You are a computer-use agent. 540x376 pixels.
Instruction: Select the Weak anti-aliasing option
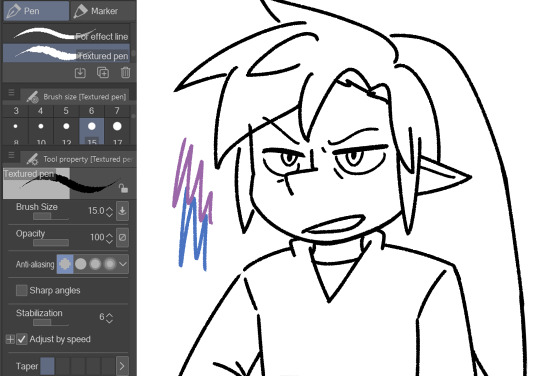[x=81, y=264]
